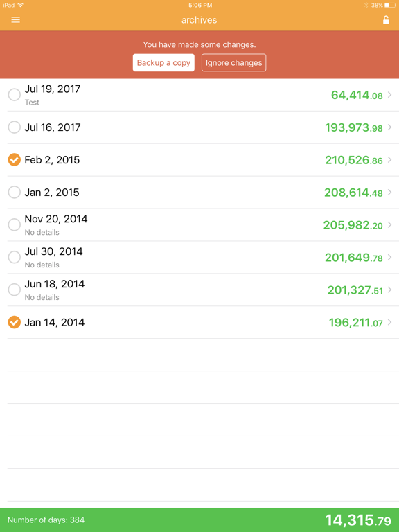Tap the amount 64,414.08
The image size is (399, 532).
pos(357,96)
